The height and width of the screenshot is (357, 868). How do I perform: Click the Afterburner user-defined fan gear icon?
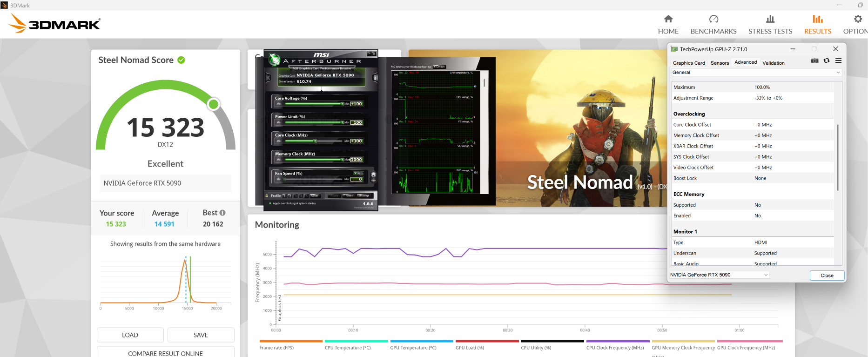coord(373,177)
